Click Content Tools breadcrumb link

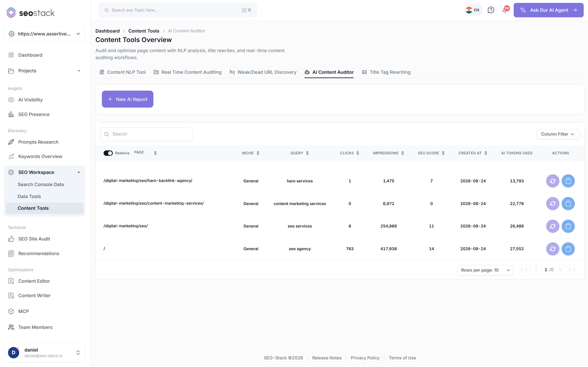pos(144,31)
